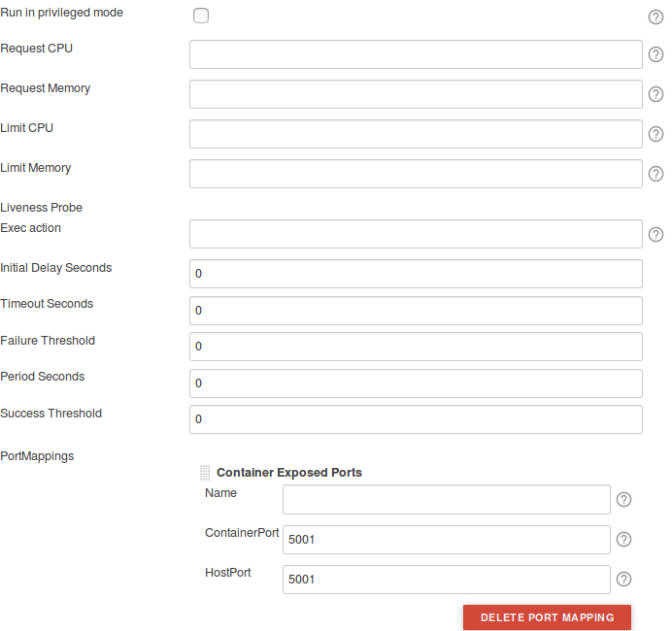The image size is (672, 631).
Task: Open help for port mapping Name
Action: 624,499
